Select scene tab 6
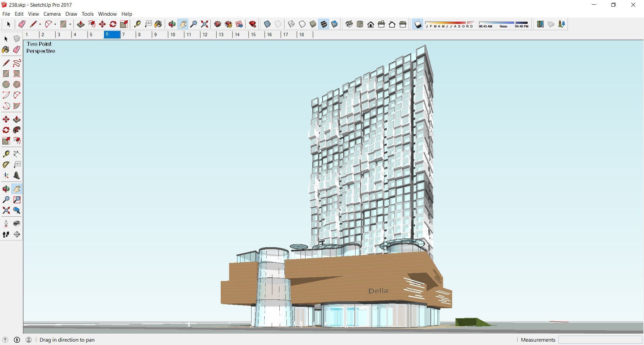 coord(112,34)
